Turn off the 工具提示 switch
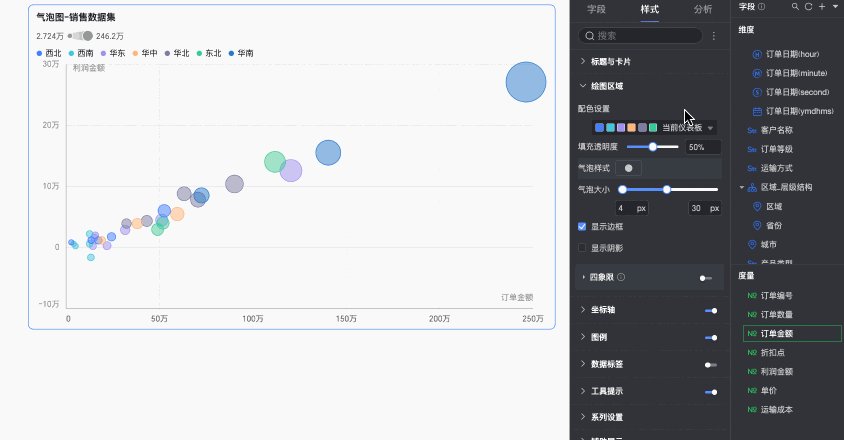844x440 pixels. (711, 392)
